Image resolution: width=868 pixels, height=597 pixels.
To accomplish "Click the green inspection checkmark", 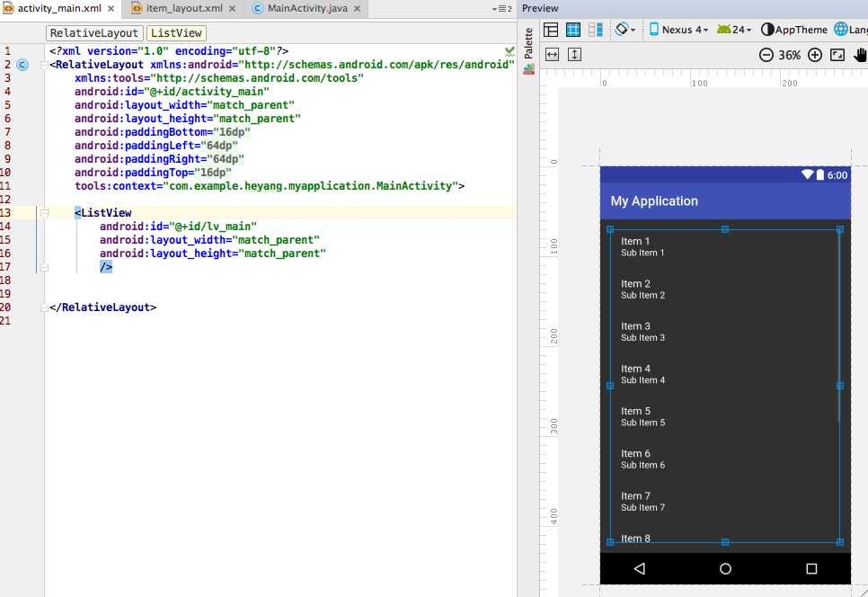I will (509, 51).
